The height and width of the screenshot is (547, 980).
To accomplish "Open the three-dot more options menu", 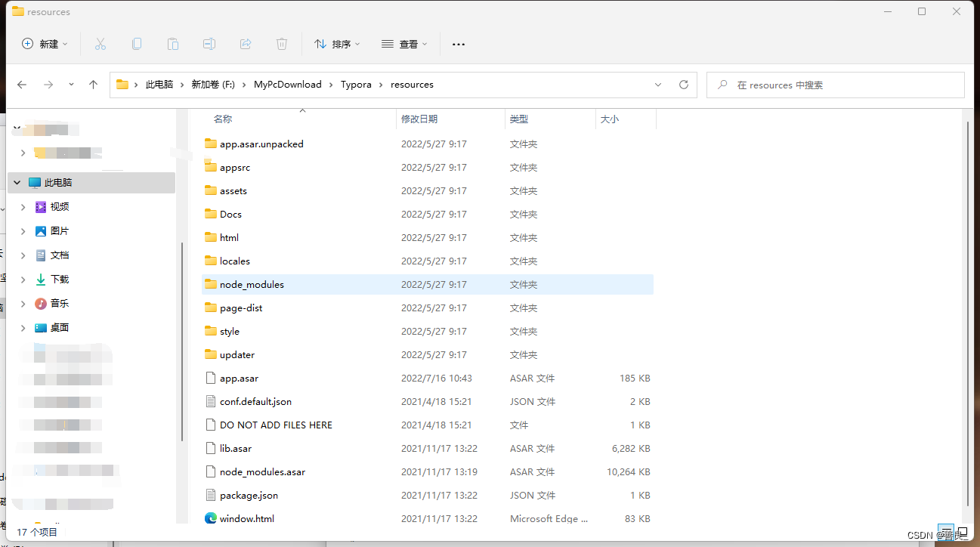I will coord(458,44).
